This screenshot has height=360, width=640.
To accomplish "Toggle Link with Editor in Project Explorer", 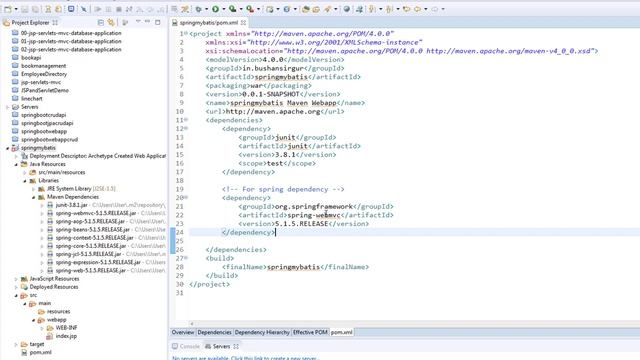I will 111,22.
